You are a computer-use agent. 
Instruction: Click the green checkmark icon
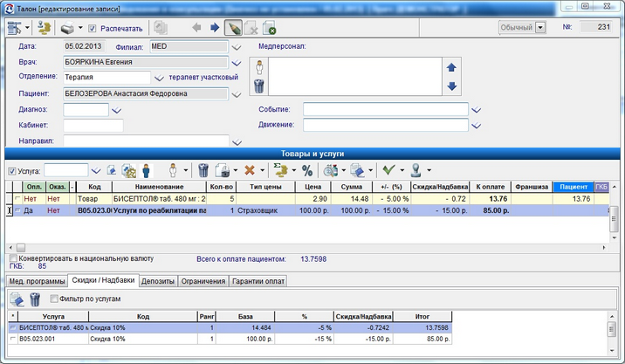(x=388, y=170)
